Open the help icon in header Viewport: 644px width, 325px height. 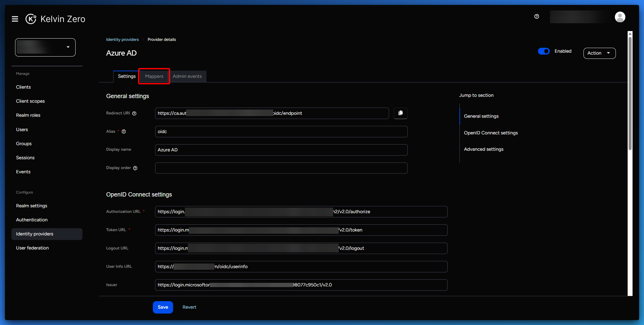[537, 16]
